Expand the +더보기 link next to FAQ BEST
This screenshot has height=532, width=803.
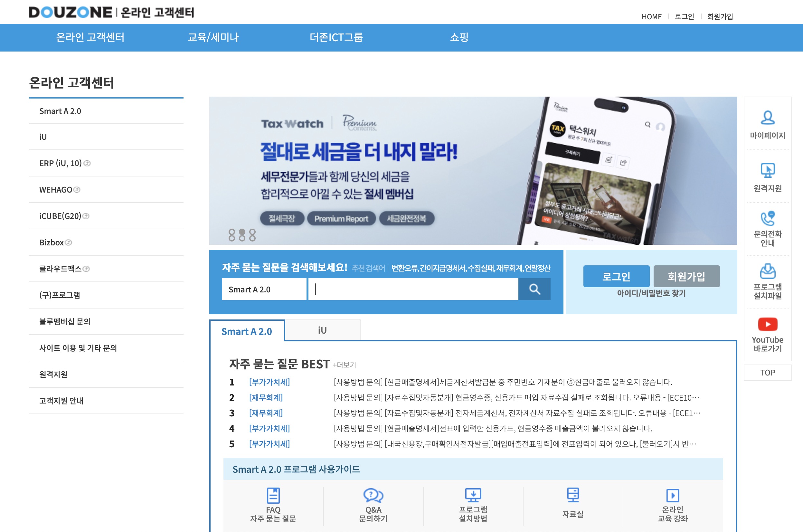(344, 365)
